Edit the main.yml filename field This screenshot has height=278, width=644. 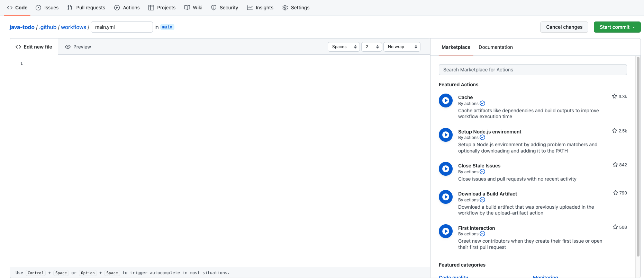122,27
